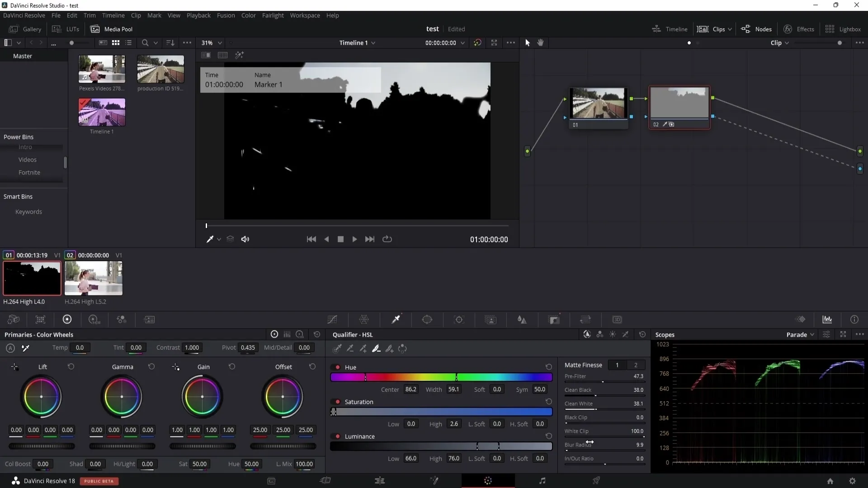The width and height of the screenshot is (868, 488).
Task: Open the Information panel icon
Action: pyautogui.click(x=854, y=319)
